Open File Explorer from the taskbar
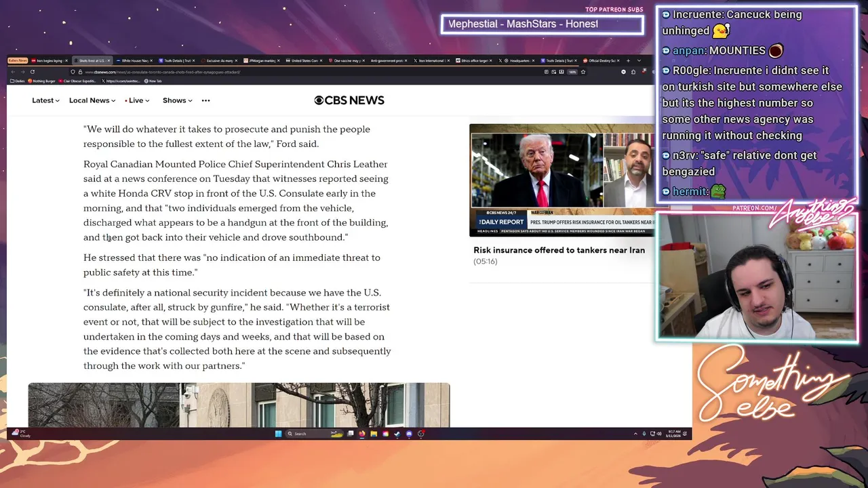The width and height of the screenshot is (868, 488). coord(374,434)
